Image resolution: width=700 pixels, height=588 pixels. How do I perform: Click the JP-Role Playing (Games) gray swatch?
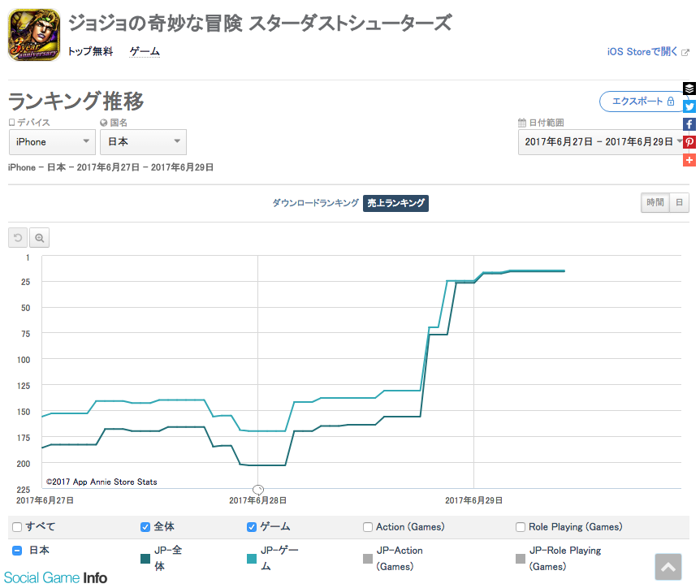tap(521, 559)
